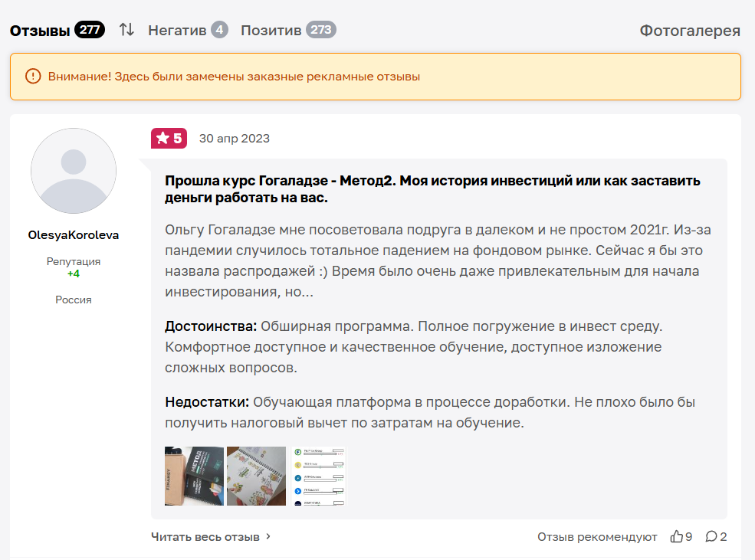
Task: View the first photo of Метод book
Action: point(194,476)
